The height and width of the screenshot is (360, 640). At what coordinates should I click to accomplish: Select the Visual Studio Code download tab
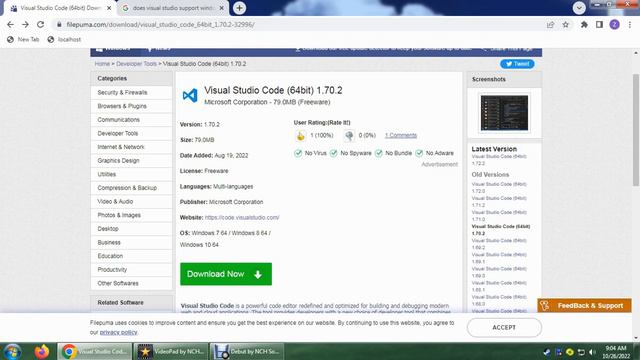point(60,8)
